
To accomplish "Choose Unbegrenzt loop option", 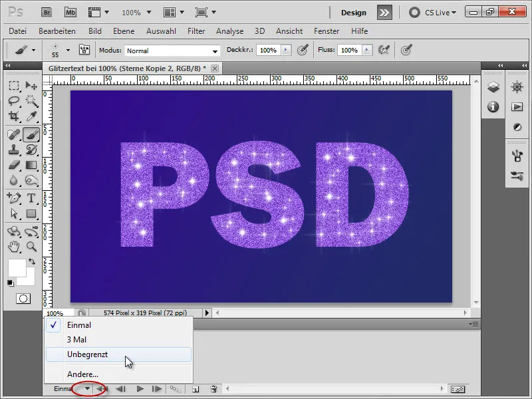I will 119,354.
